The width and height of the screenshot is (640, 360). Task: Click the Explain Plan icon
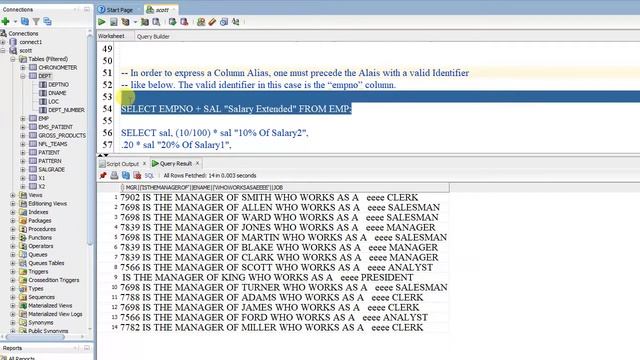tap(125, 22)
